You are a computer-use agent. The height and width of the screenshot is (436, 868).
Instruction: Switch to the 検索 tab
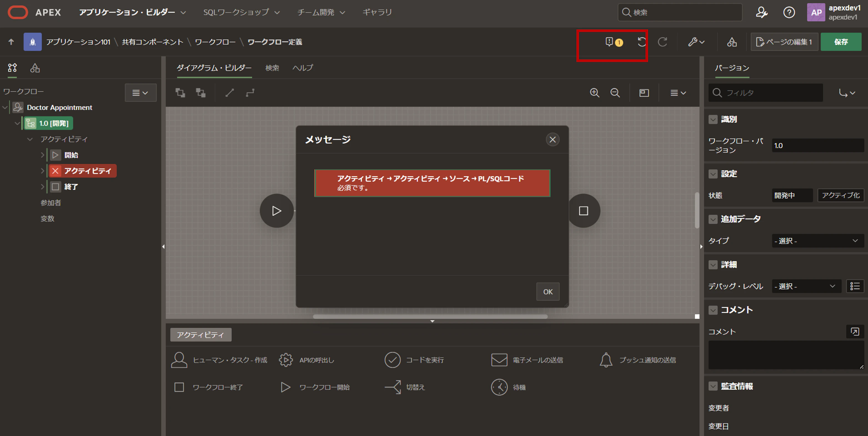(x=272, y=68)
